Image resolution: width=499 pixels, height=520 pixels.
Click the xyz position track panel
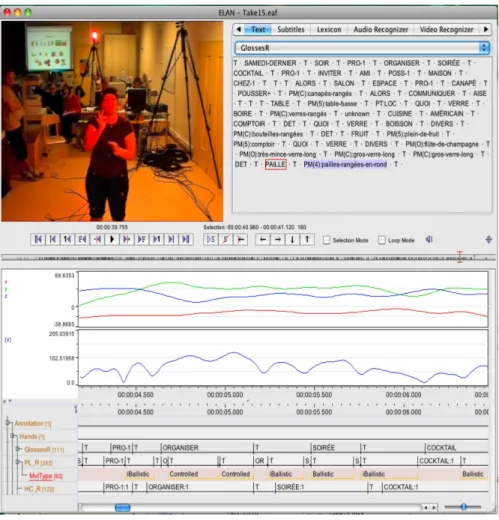283,299
